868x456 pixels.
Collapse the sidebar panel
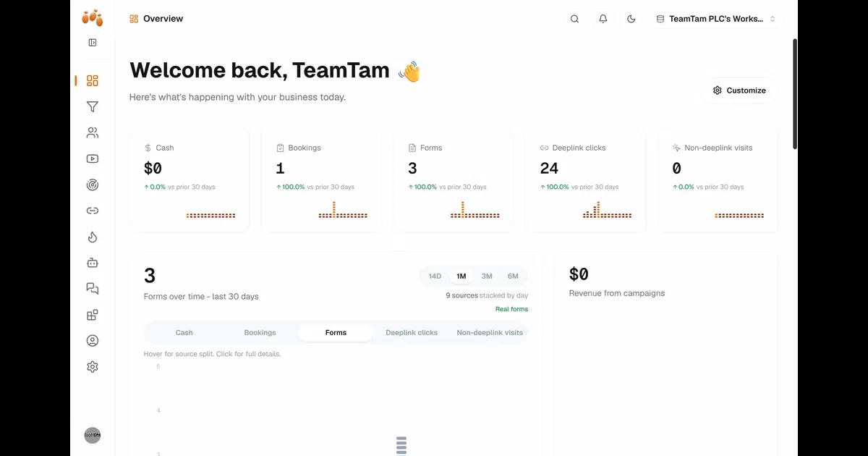point(93,43)
